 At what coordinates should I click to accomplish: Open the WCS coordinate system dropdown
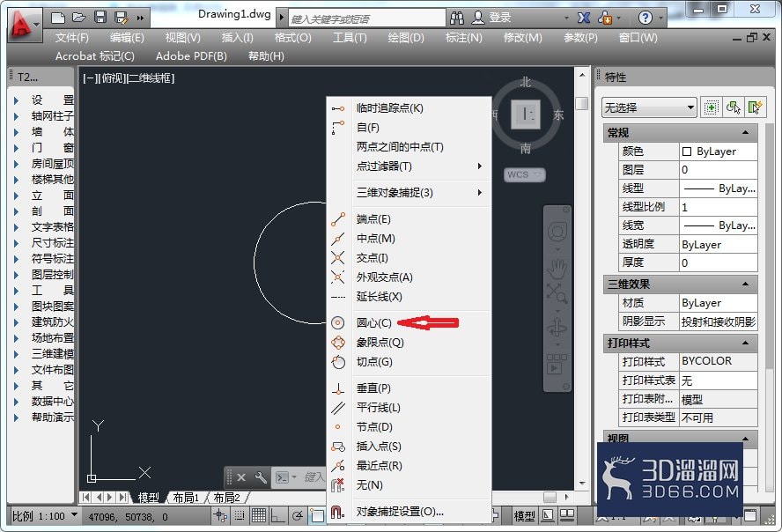(x=525, y=174)
